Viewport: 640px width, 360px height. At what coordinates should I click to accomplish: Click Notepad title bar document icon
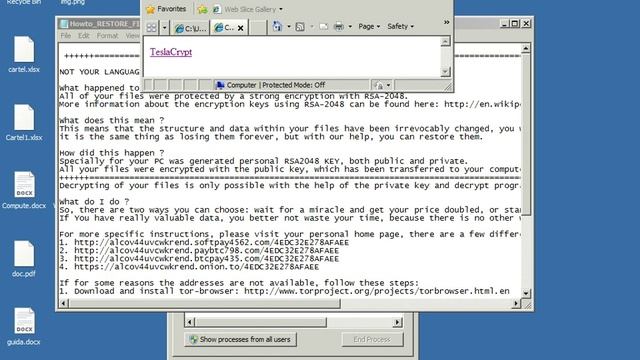pos(64,24)
